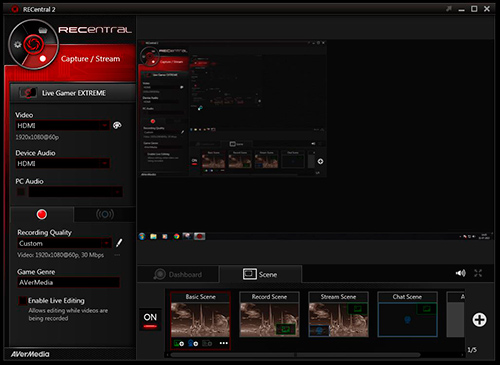Open the settings gear on the dial
The image size is (500, 365).
[18, 44]
